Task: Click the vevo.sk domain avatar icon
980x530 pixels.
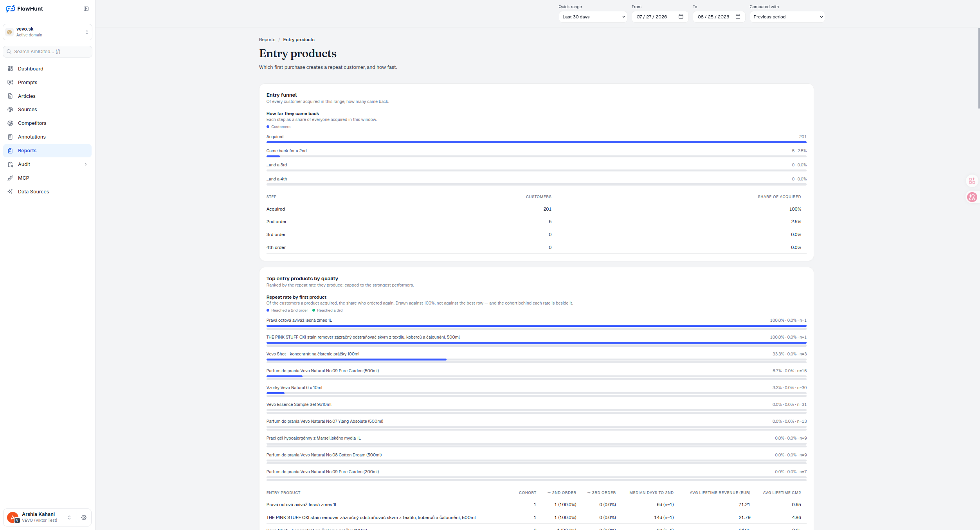Action: pyautogui.click(x=9, y=32)
